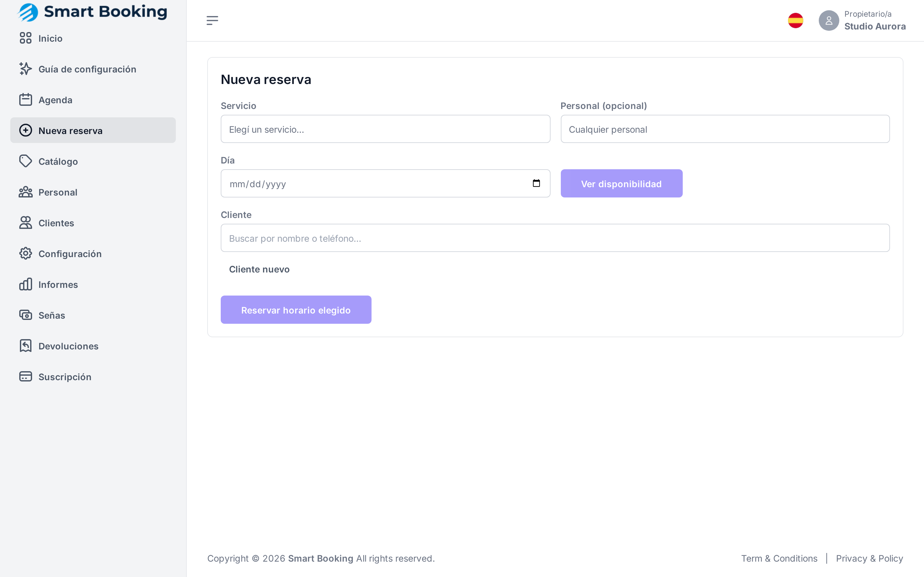Click the Informes bar chart icon
Screen dimensions: 924x577
(26, 284)
